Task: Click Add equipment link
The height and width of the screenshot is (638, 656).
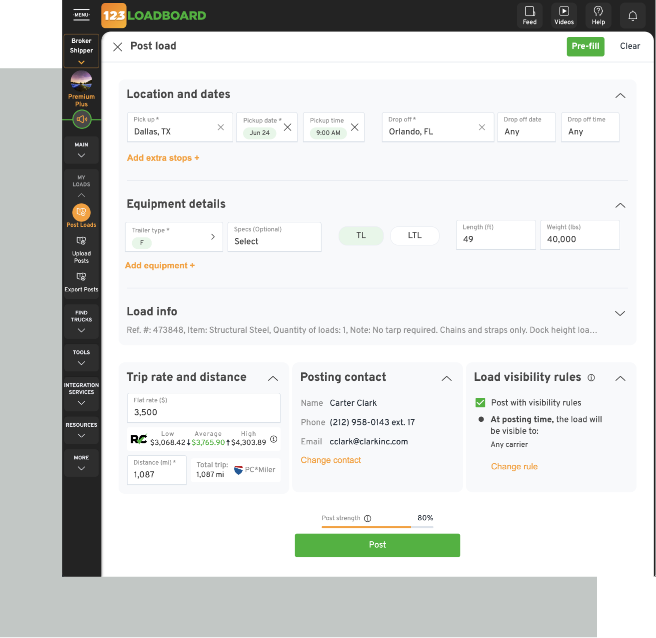Action: pyautogui.click(x=160, y=265)
